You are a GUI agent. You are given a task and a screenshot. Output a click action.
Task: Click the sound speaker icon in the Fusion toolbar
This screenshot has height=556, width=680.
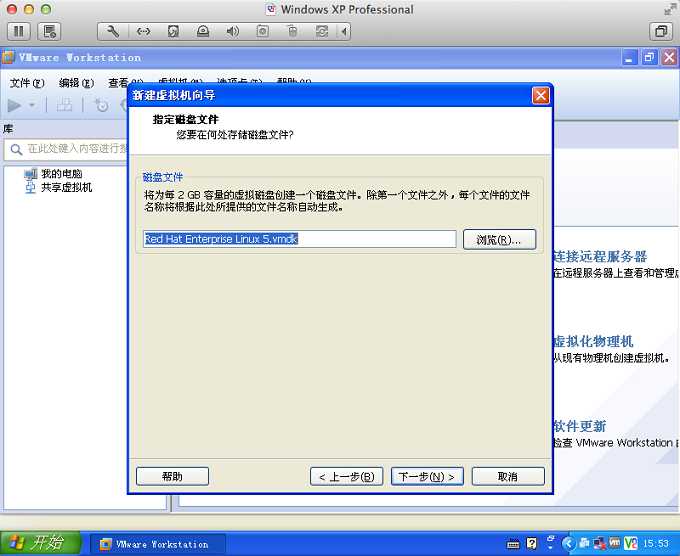(232, 31)
